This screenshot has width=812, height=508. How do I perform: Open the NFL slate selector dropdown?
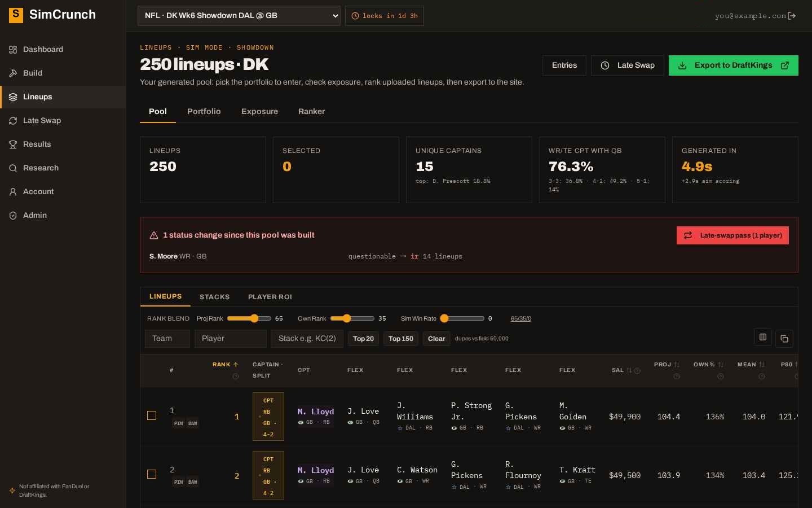pyautogui.click(x=239, y=16)
